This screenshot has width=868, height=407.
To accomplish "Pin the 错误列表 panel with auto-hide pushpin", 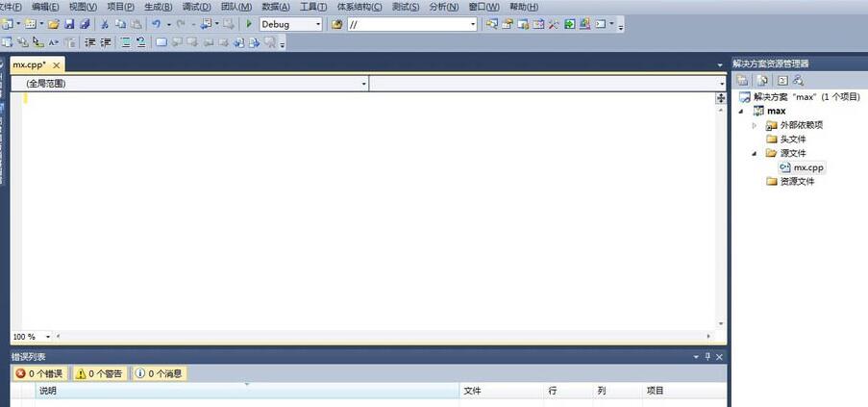I will 707,357.
